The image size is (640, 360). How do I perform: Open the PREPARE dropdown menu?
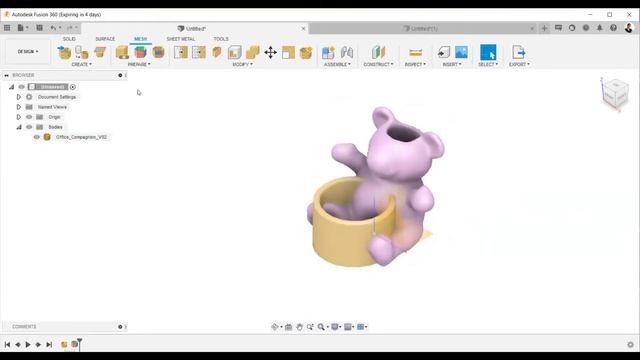139,64
